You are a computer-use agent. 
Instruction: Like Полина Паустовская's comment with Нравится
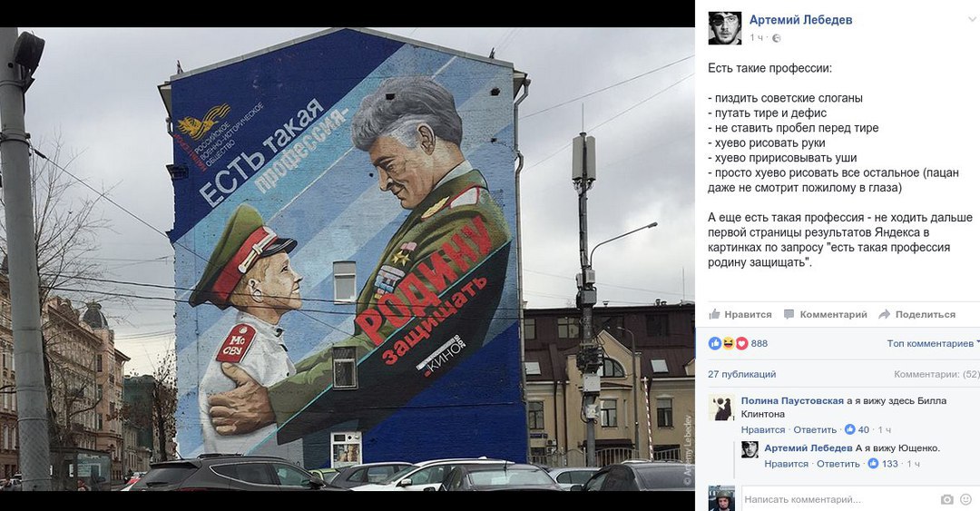[763, 429]
